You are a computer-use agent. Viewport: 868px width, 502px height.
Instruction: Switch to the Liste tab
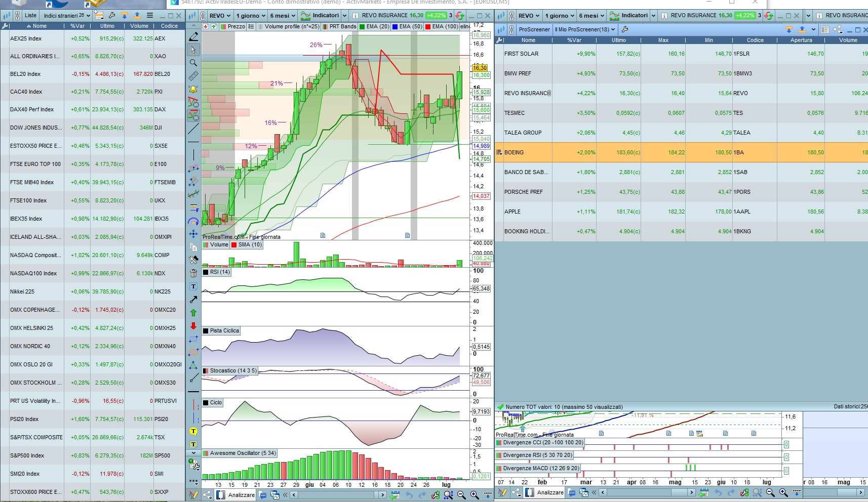click(30, 15)
